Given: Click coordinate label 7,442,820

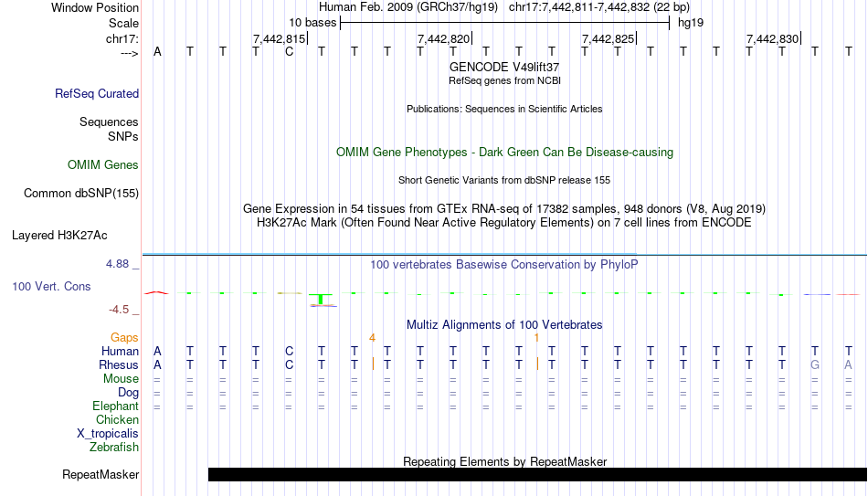Looking at the screenshot, I should point(443,38).
